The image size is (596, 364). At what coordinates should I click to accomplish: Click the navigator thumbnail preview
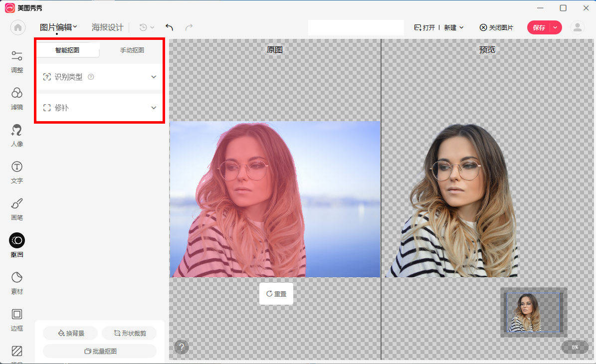tap(534, 312)
